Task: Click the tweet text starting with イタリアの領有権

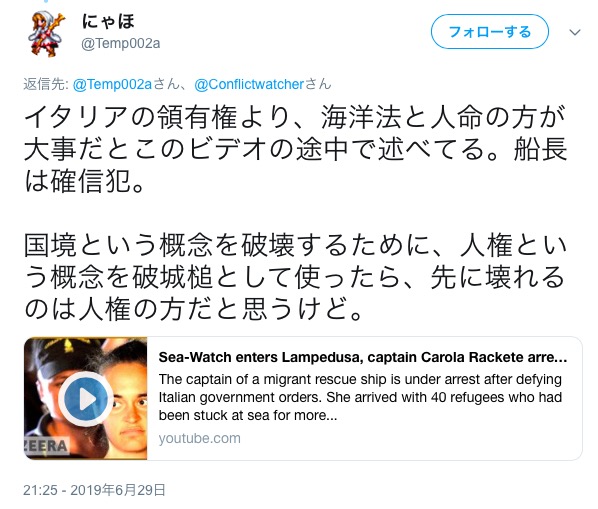Action: (x=296, y=149)
